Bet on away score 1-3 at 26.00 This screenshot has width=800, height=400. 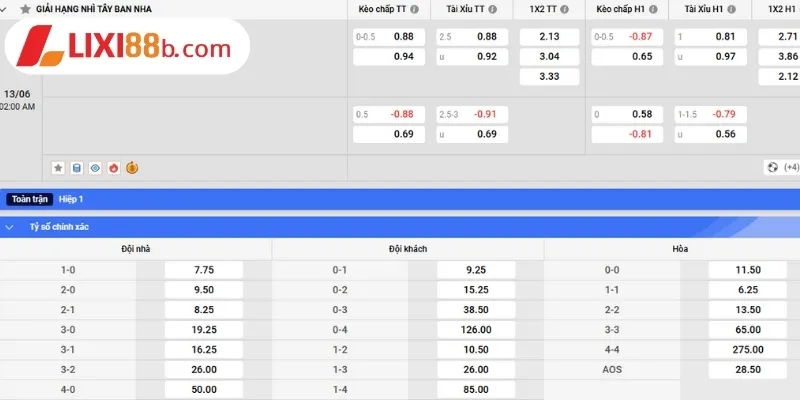(x=476, y=369)
